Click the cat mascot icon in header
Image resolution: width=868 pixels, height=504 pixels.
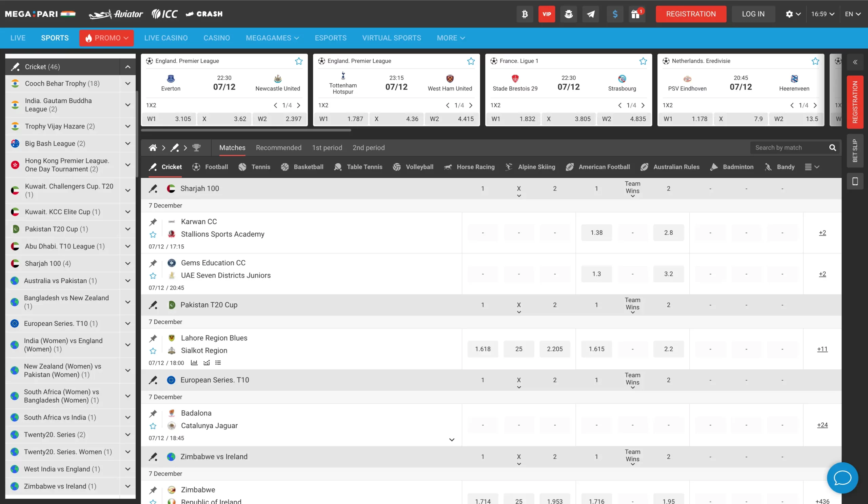click(x=569, y=14)
